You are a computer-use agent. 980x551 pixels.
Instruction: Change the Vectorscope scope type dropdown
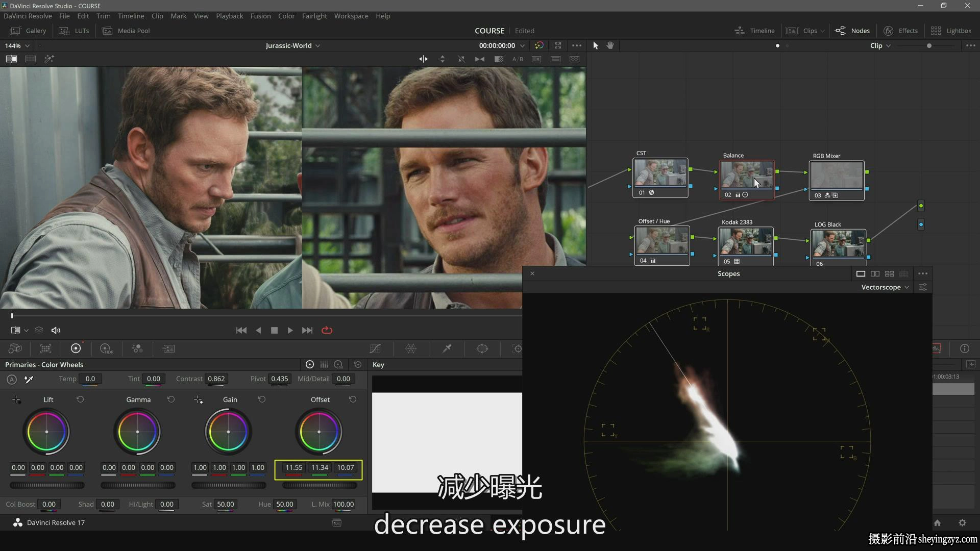885,287
